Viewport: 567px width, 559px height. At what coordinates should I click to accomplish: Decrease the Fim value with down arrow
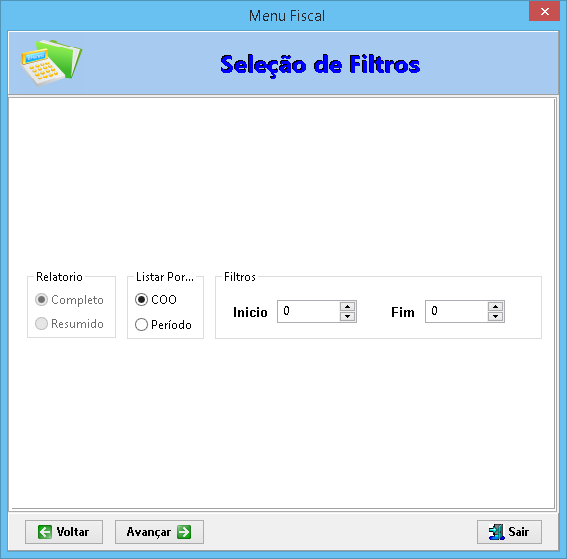click(495, 316)
